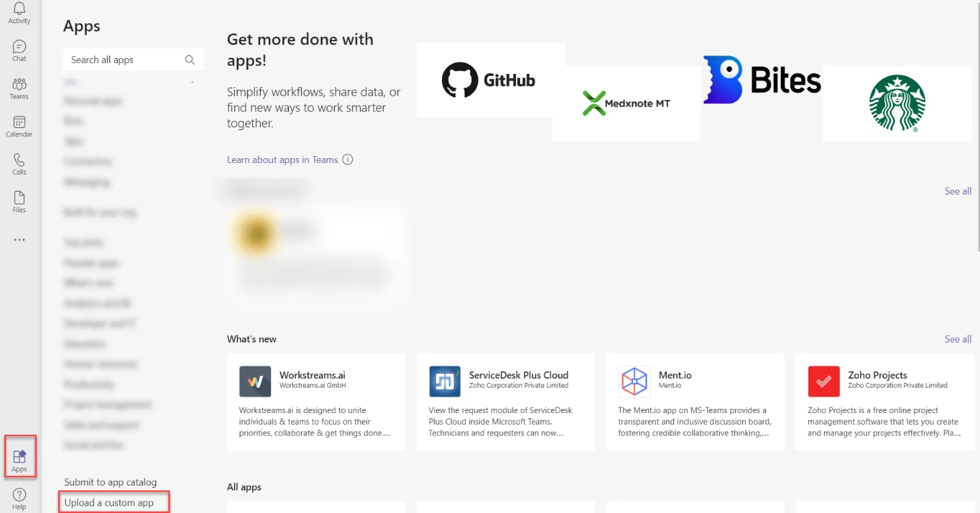
Task: Select Submit to app catalog
Action: pyautogui.click(x=110, y=482)
